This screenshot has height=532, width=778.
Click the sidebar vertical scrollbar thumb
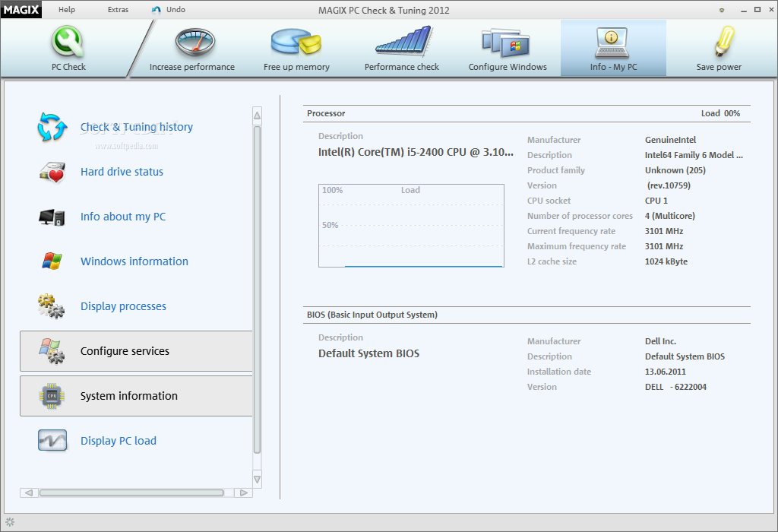pos(257,290)
